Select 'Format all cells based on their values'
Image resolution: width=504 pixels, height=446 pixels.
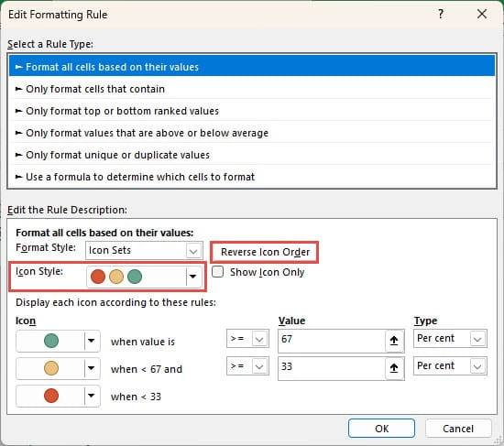(252, 66)
